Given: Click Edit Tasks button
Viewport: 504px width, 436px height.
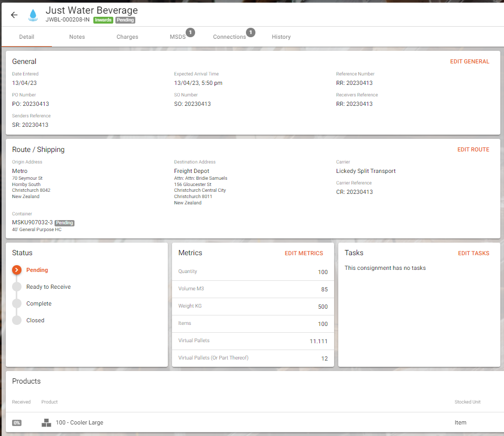Looking at the screenshot, I should pyautogui.click(x=474, y=253).
